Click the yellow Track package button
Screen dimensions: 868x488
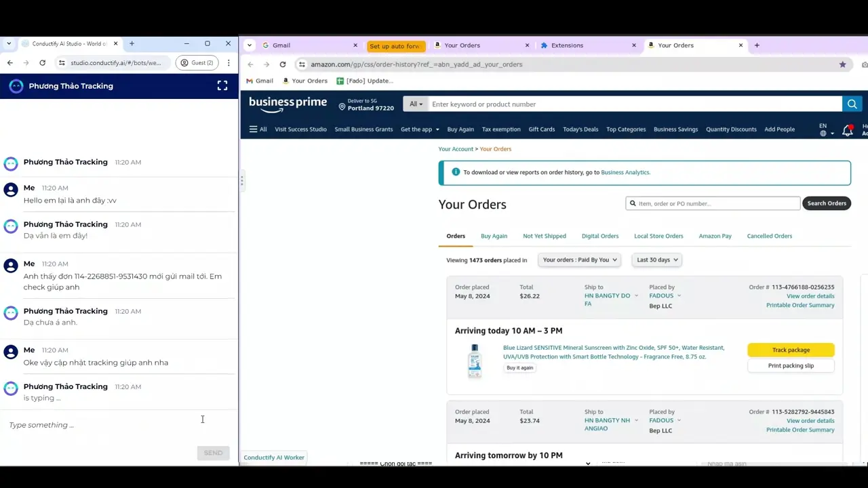(x=791, y=350)
